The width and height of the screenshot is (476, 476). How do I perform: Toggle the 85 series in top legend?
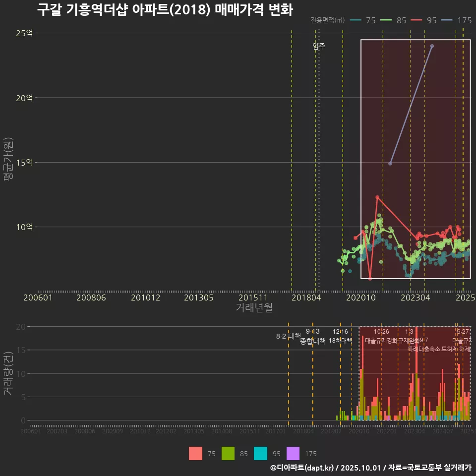click(393, 20)
